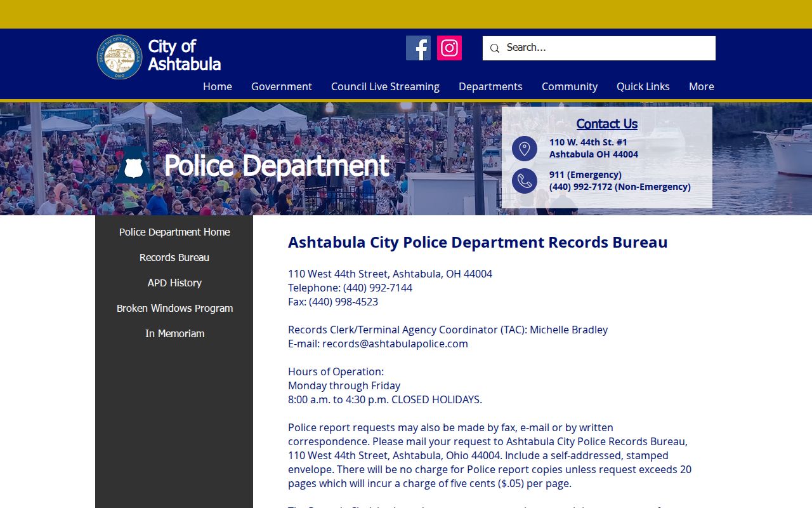Open Broken Windows Program page
Image resolution: width=812 pixels, height=508 pixels.
(174, 309)
